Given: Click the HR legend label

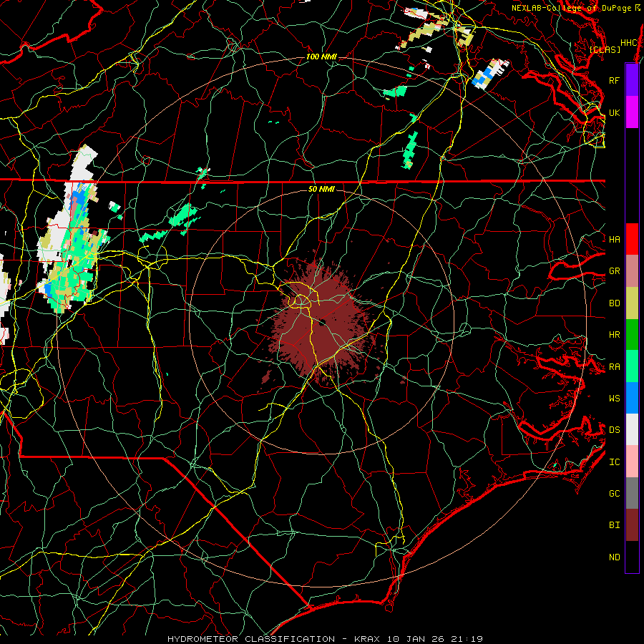Looking at the screenshot, I should tap(614, 335).
